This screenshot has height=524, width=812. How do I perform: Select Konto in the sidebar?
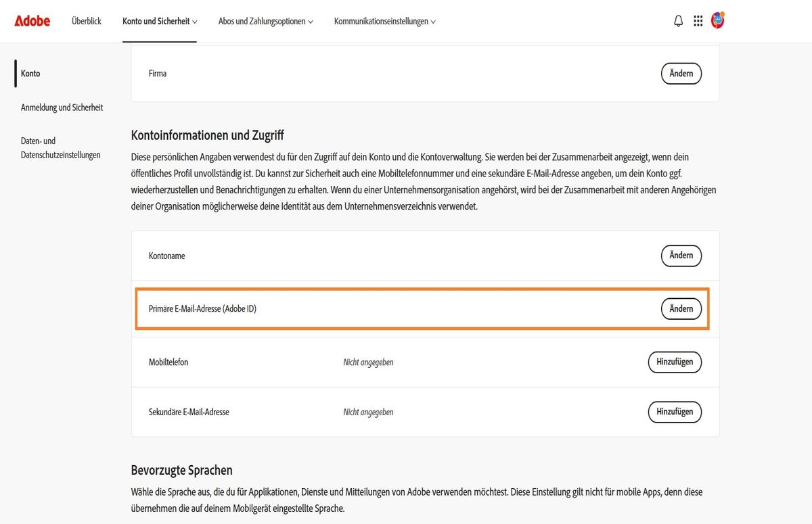(30, 73)
